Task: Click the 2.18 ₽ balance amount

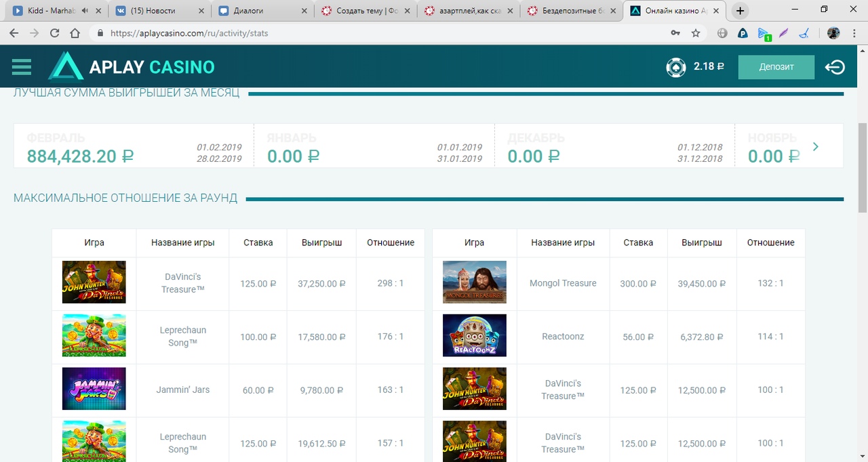Action: click(709, 66)
